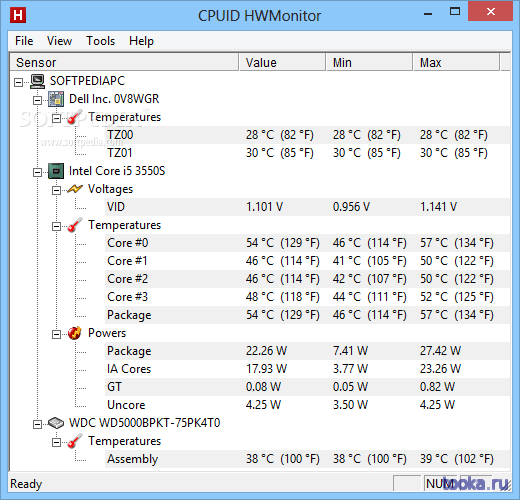Open the View menu
Screen dimensions: 520x500
59,41
